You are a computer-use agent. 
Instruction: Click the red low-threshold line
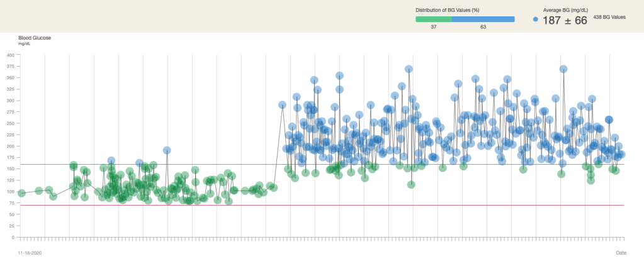(315, 205)
